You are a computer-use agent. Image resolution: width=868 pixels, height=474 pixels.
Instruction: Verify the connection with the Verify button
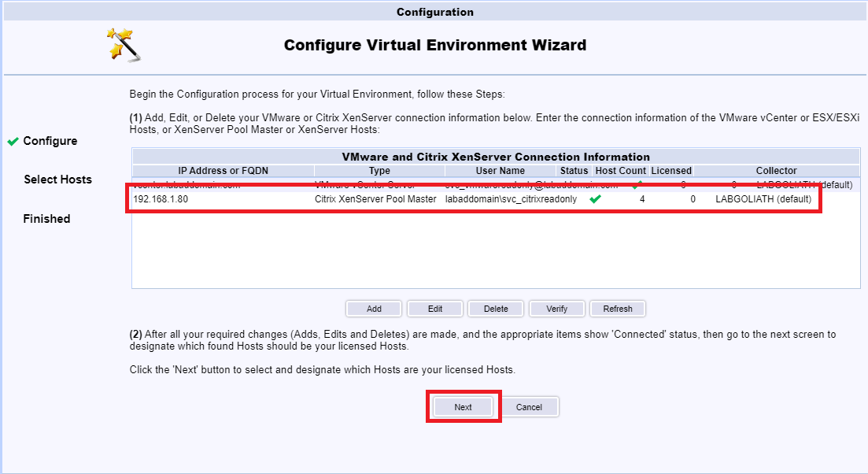pos(556,309)
